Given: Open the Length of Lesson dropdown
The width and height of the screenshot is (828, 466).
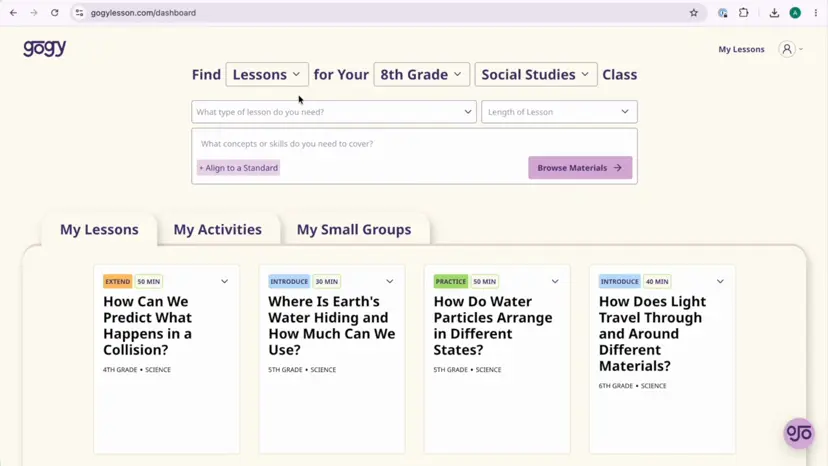Looking at the screenshot, I should point(559,112).
